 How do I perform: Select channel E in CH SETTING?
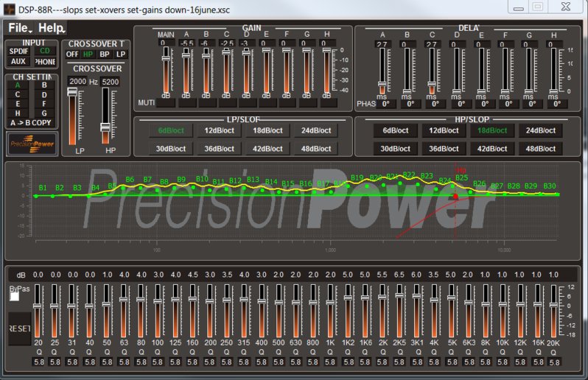(18, 104)
